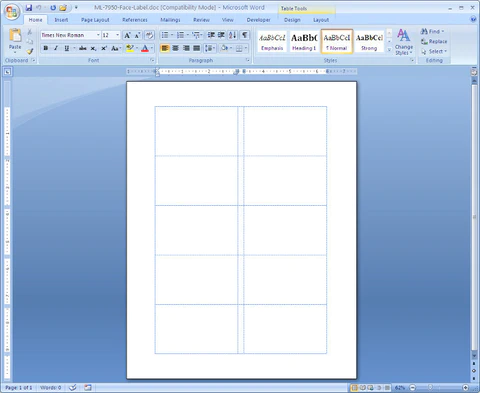Open the borders dropdown
The height and width of the screenshot is (393, 480).
pos(246,48)
